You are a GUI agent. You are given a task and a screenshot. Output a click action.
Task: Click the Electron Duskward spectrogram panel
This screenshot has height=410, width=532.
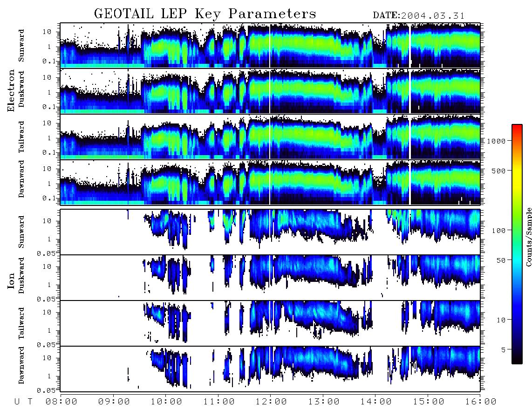270,91
